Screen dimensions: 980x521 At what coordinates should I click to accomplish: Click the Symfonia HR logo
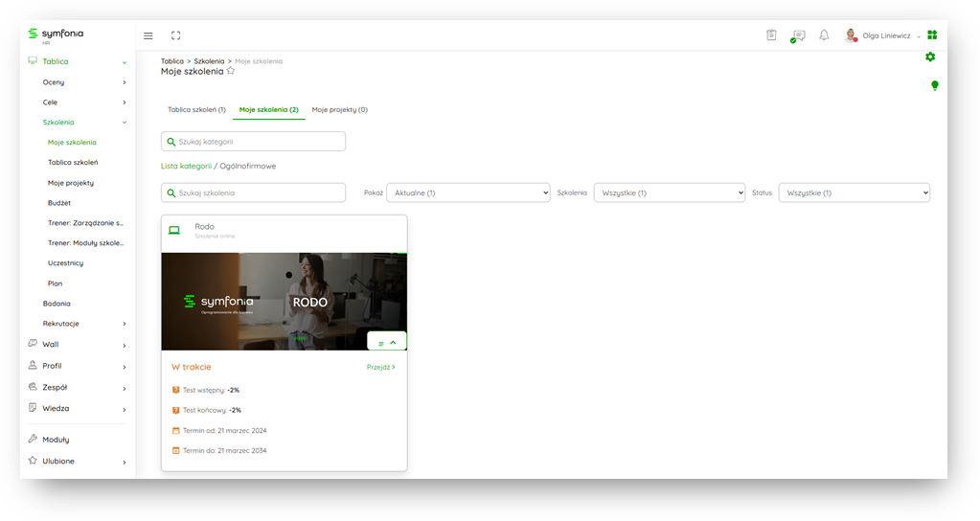coord(56,35)
